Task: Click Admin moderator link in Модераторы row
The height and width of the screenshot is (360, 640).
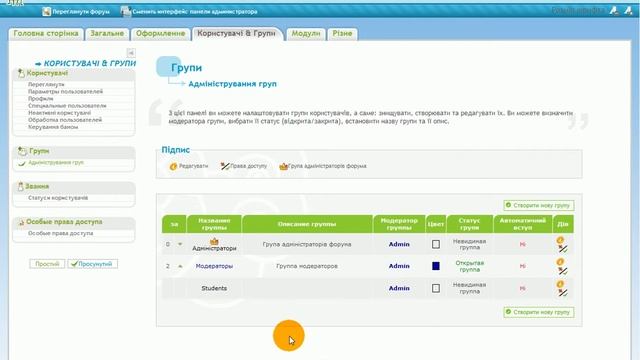Action: (x=399, y=266)
